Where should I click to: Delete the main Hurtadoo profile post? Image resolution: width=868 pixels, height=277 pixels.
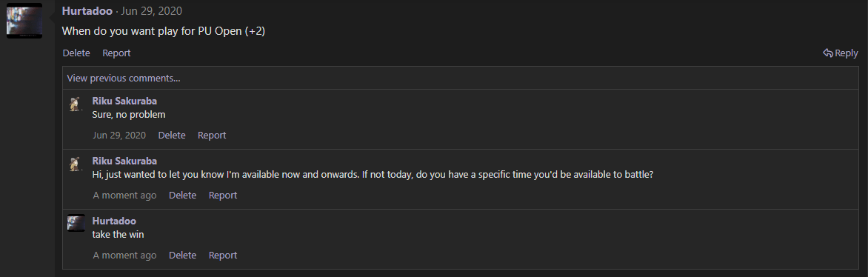pyautogui.click(x=76, y=53)
